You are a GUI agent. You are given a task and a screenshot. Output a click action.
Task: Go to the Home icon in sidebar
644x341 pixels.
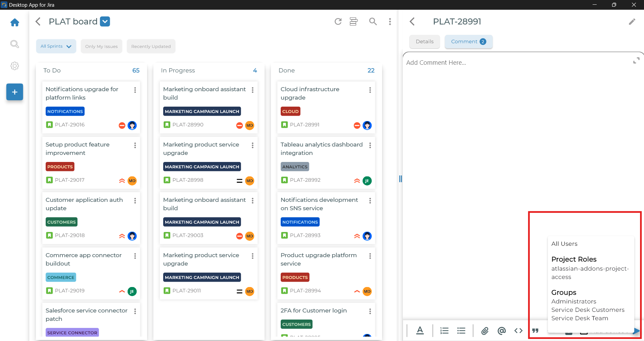[15, 22]
